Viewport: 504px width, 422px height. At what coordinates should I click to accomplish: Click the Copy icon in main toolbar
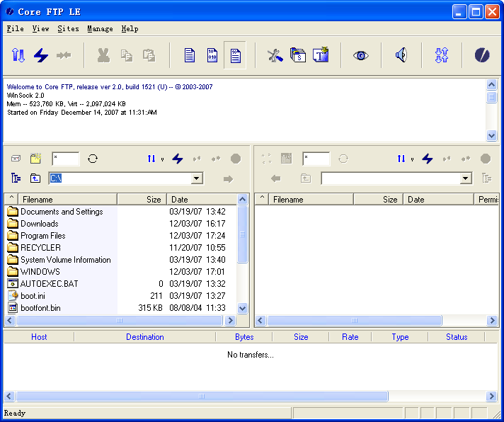click(127, 55)
